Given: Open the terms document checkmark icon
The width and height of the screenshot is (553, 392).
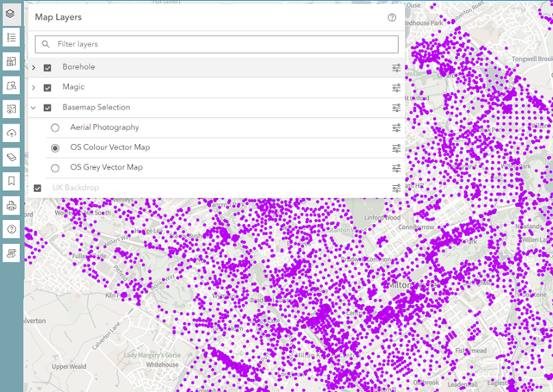Looking at the screenshot, I should click(x=11, y=253).
